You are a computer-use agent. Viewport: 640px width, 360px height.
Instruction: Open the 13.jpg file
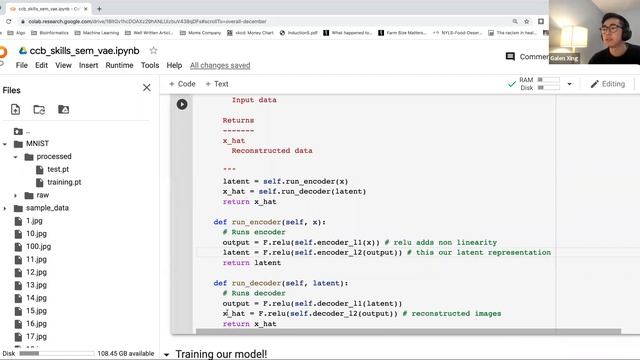coord(36,285)
